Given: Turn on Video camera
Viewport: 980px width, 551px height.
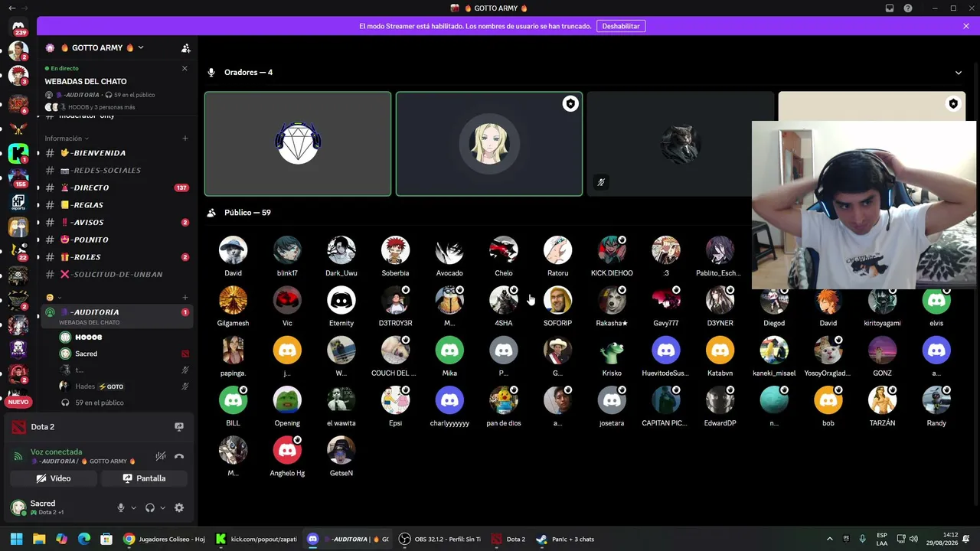Looking at the screenshot, I should 54,478.
